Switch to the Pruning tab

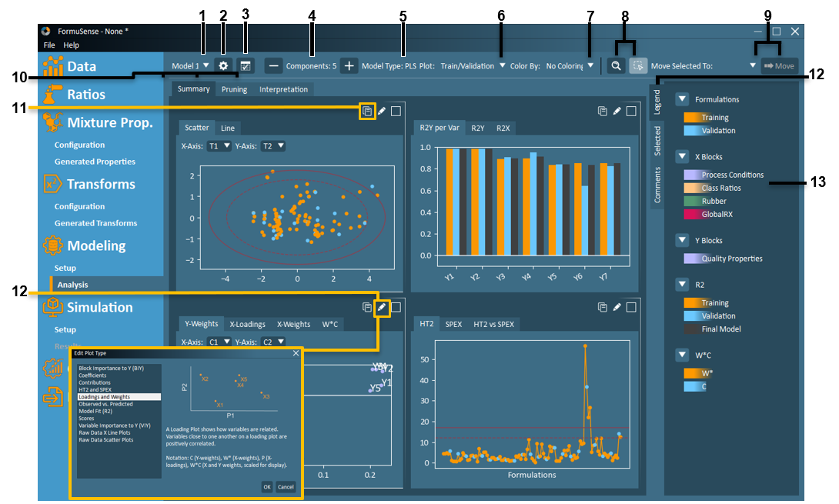tap(234, 89)
